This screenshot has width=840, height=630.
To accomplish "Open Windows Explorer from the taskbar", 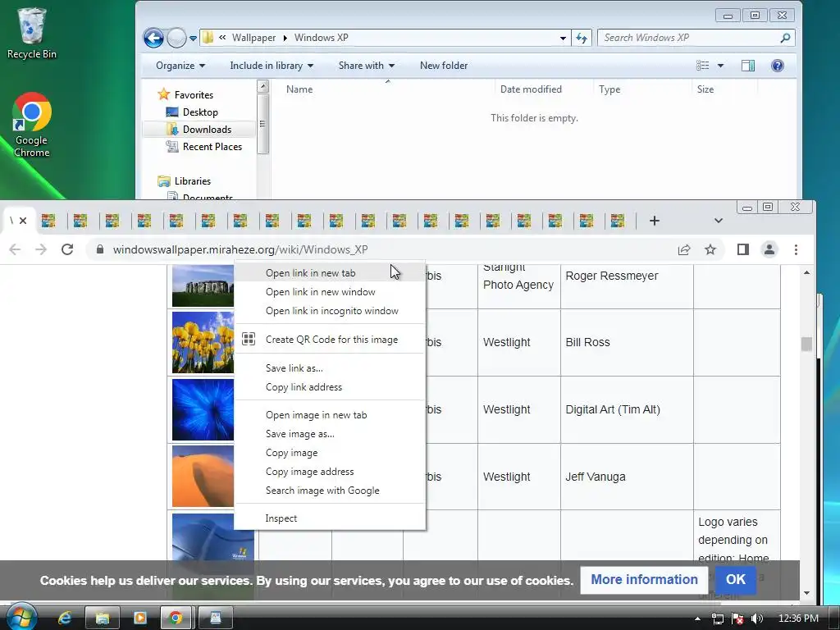I will tap(102, 619).
